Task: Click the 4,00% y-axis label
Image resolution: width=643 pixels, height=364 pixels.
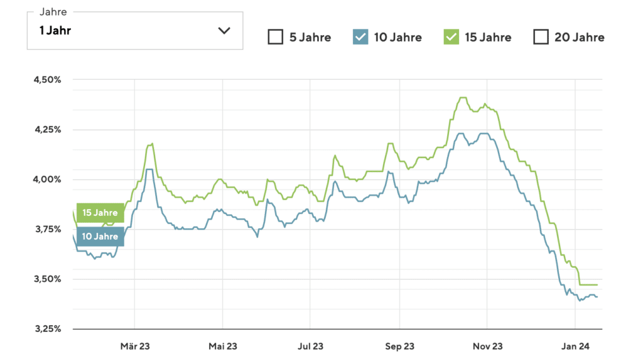Action: 47,179
